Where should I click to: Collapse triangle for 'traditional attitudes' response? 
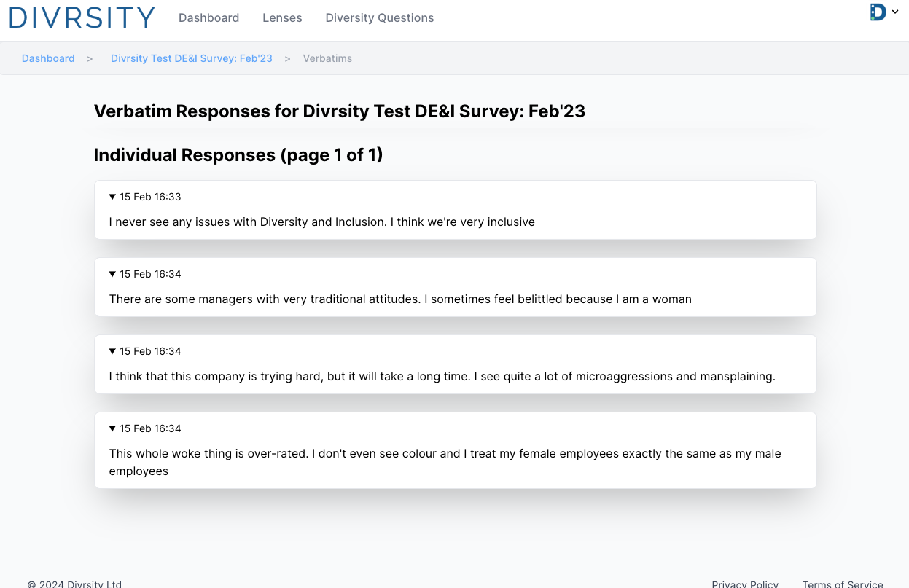click(x=112, y=274)
